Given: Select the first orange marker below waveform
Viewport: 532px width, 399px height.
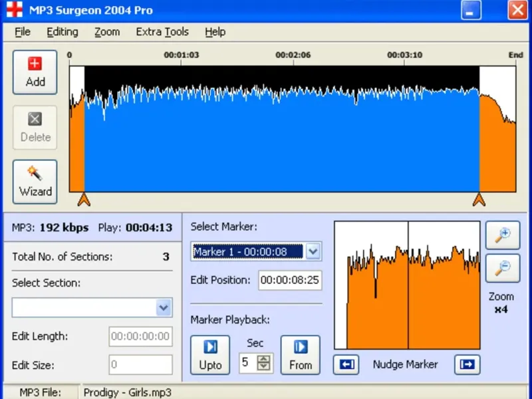Looking at the screenshot, I should tap(84, 200).
